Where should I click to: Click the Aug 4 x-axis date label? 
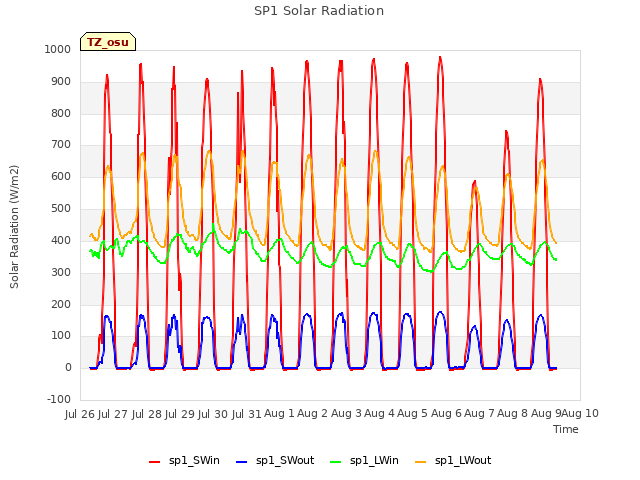point(379,414)
